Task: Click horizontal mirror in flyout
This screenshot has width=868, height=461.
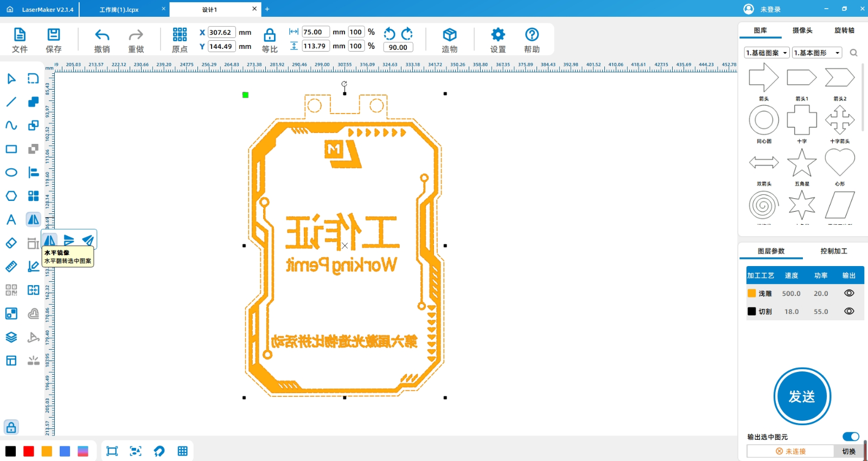Action: pos(50,239)
